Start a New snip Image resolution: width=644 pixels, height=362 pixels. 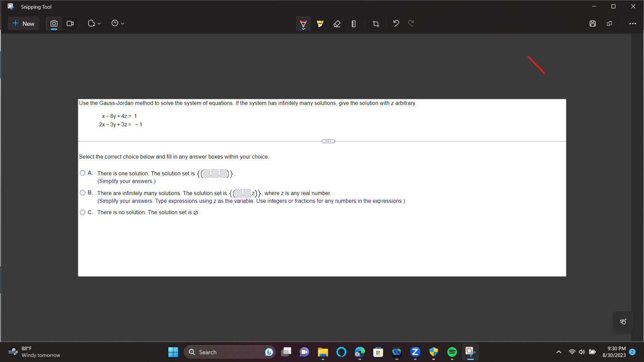pos(23,23)
